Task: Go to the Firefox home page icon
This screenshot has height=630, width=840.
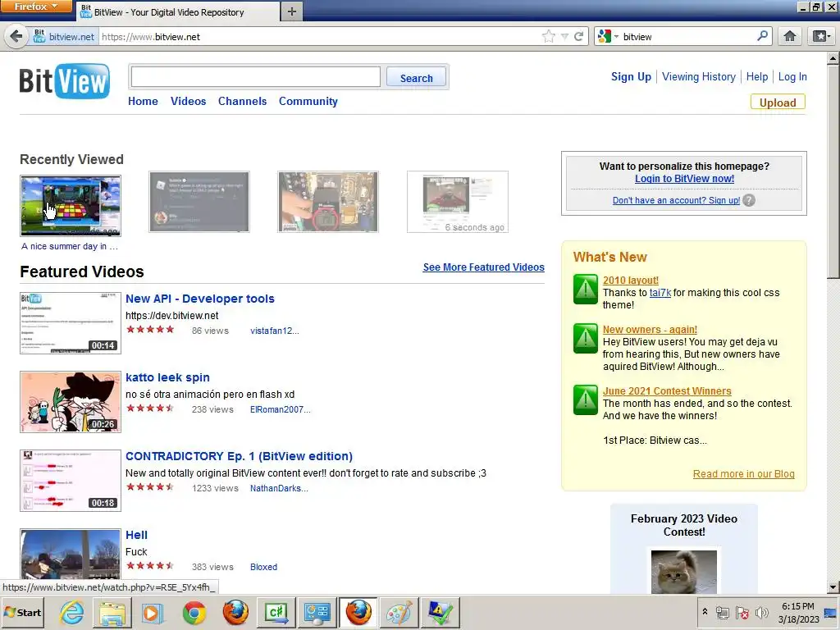Action: coord(790,36)
